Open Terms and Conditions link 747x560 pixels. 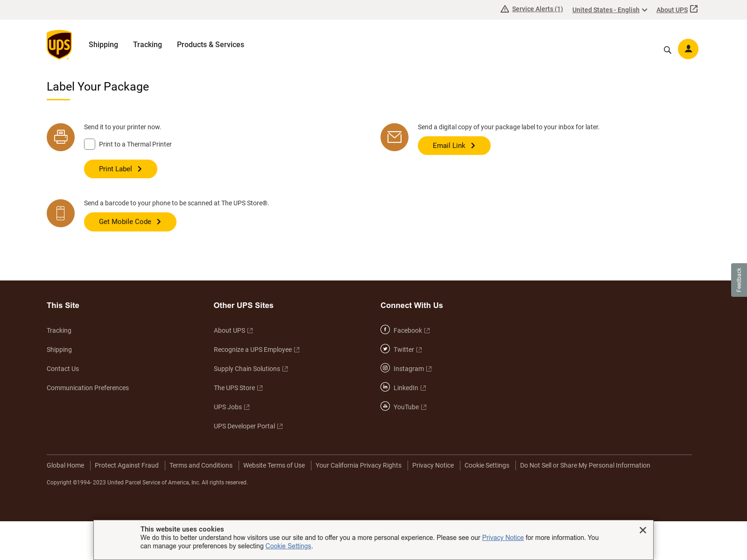pos(201,465)
